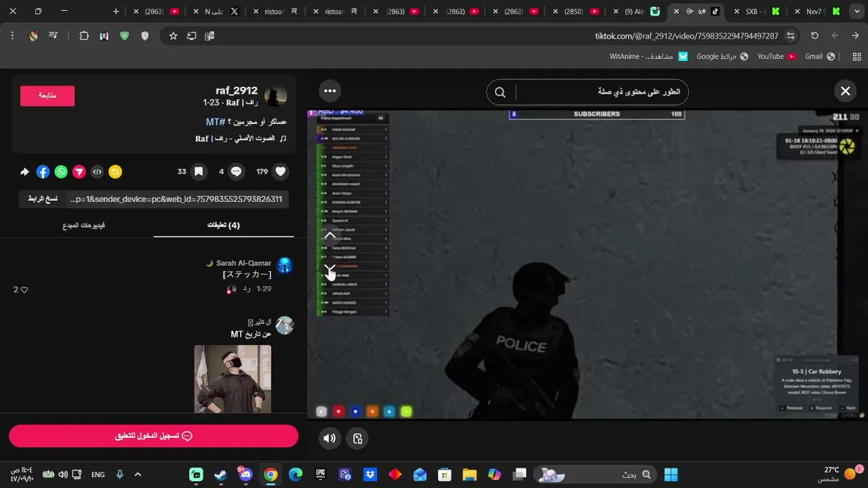
Task: Repost with the yellow repost icon
Action: 115,171
